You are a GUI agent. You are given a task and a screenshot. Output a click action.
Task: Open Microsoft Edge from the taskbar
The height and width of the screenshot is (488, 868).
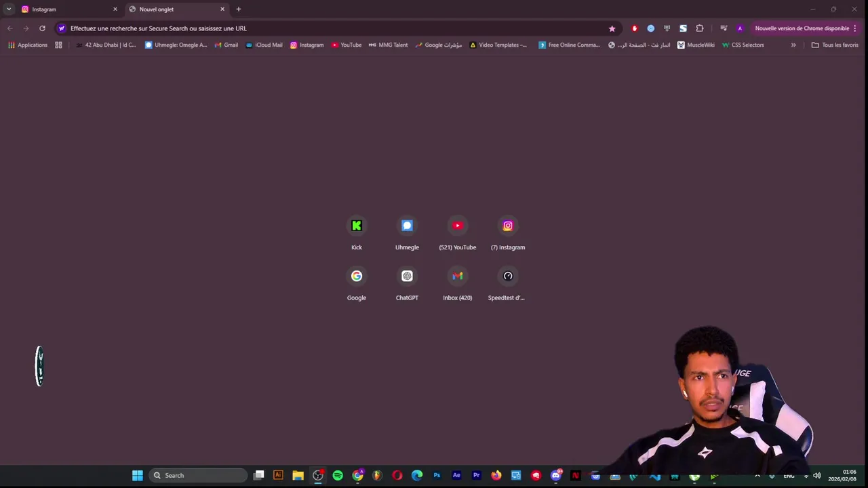[x=417, y=475]
